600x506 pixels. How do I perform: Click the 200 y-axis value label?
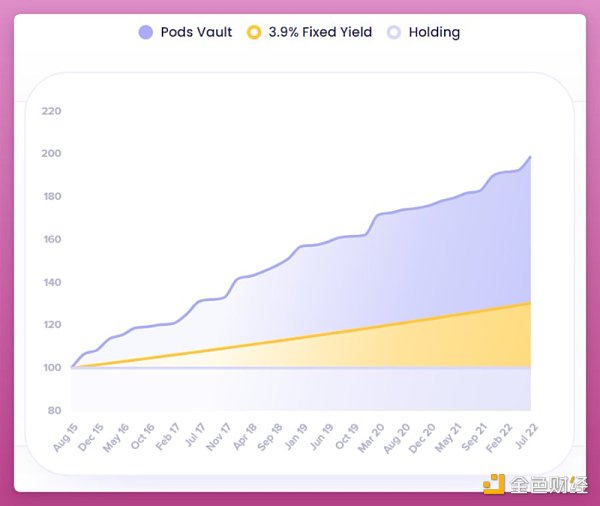(51, 153)
